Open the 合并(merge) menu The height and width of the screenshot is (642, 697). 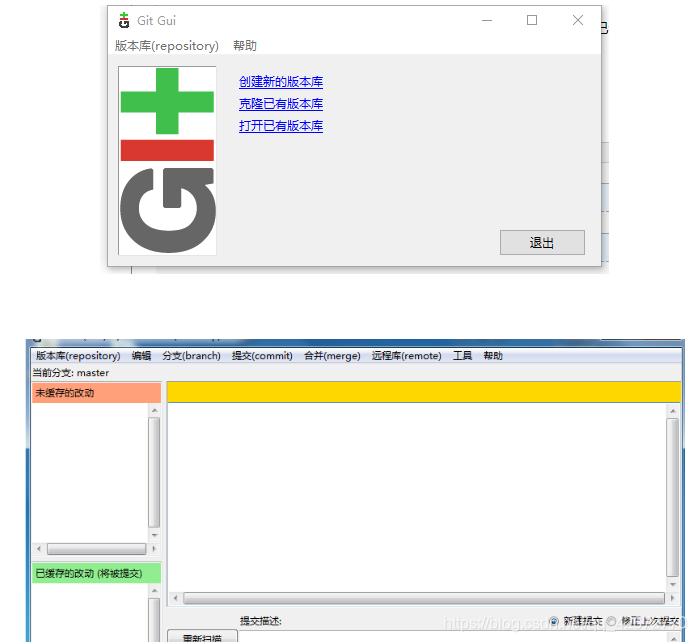pos(332,356)
